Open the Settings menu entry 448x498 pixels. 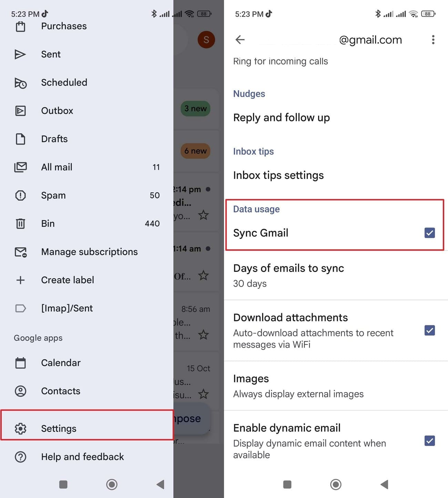87,429
